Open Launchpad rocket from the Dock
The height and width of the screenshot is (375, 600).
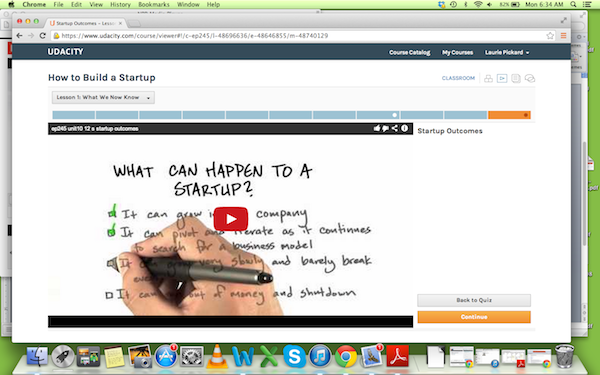click(63, 356)
